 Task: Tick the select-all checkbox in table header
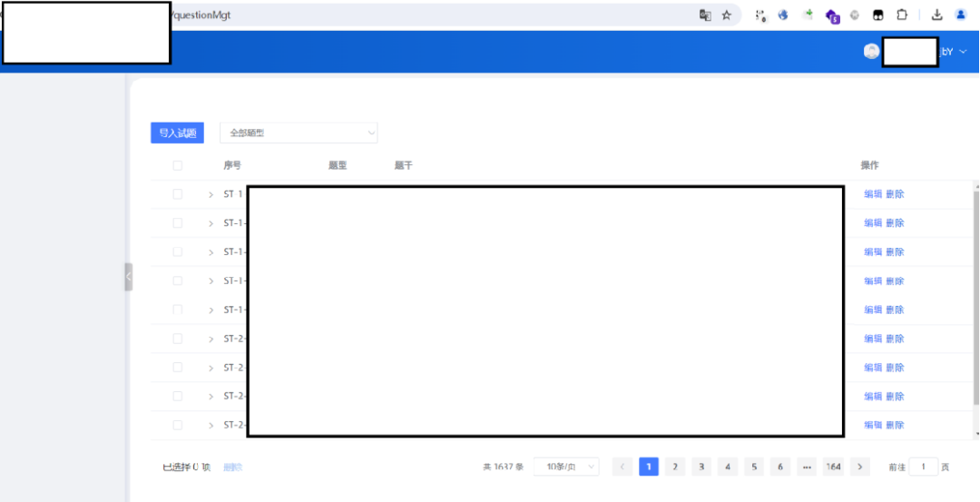178,165
